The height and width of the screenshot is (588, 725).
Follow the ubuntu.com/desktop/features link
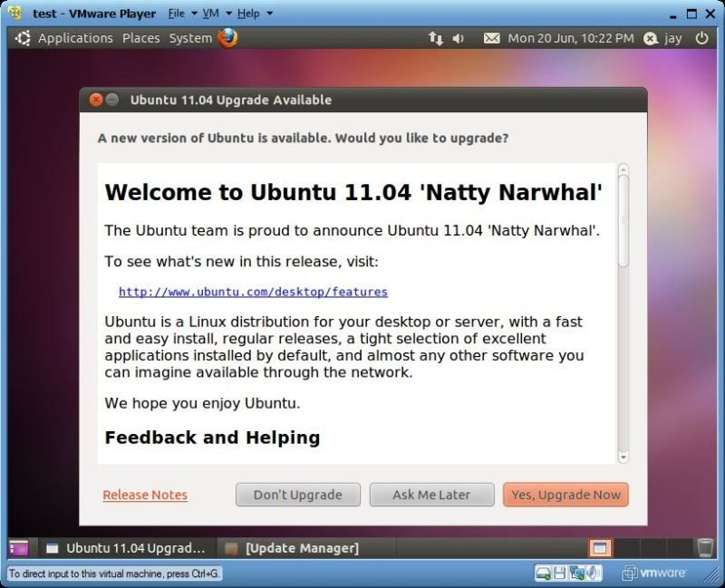[254, 292]
